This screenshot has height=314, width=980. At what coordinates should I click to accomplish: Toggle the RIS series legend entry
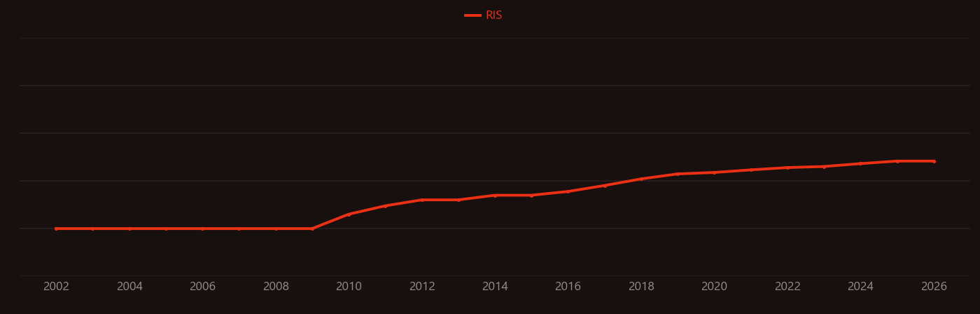coord(484,15)
